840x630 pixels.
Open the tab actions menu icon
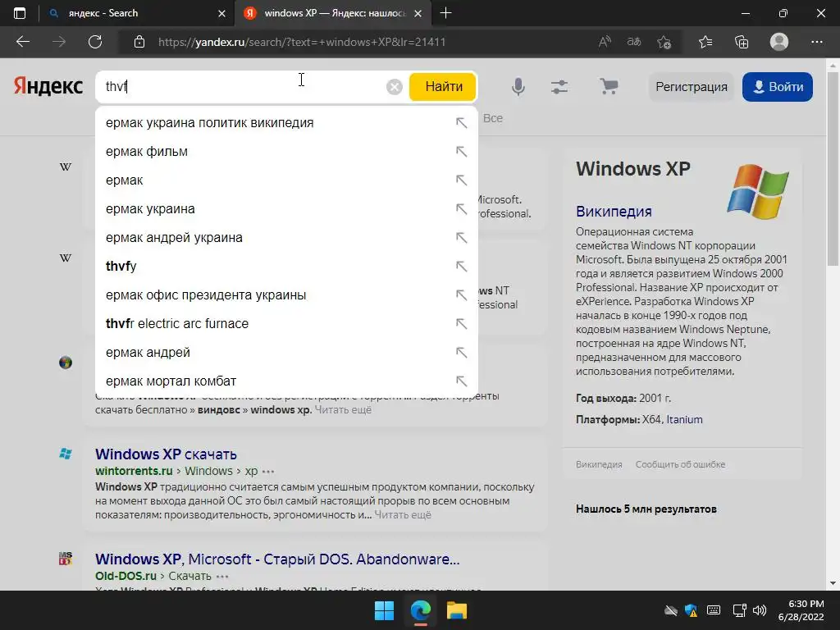(x=20, y=13)
